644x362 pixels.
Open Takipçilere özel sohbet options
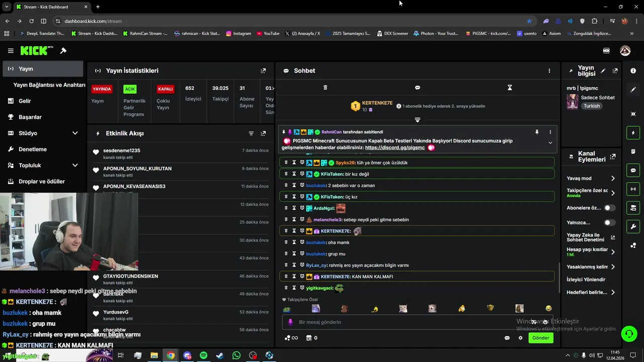(x=591, y=193)
